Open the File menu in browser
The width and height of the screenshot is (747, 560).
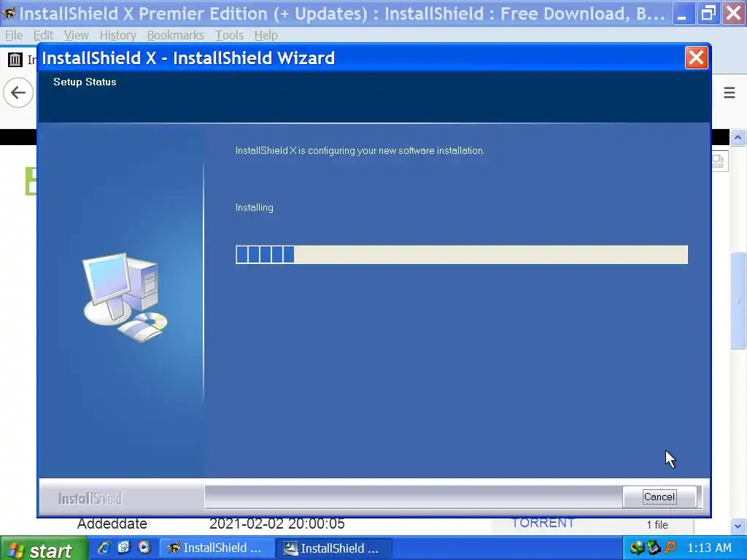point(13,35)
